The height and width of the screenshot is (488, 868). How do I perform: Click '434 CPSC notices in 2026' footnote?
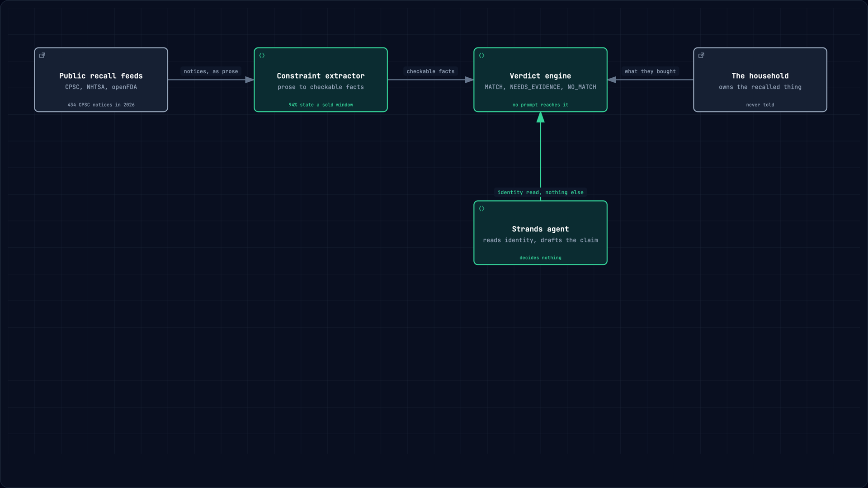click(101, 105)
